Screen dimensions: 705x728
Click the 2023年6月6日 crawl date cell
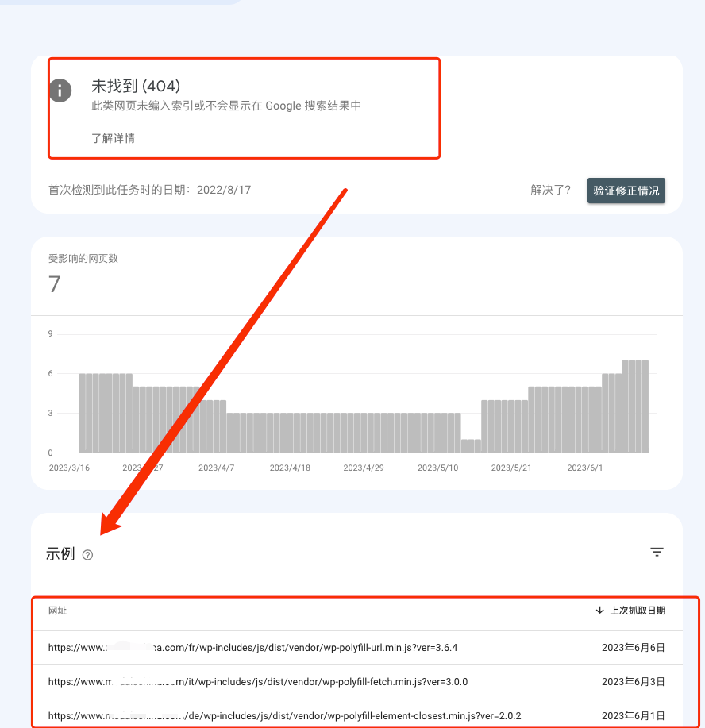(x=633, y=648)
